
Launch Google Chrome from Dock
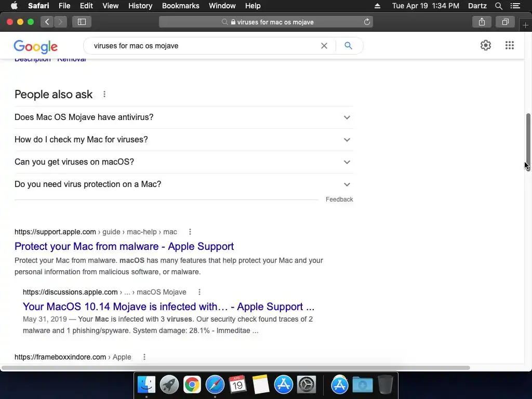tap(192, 385)
